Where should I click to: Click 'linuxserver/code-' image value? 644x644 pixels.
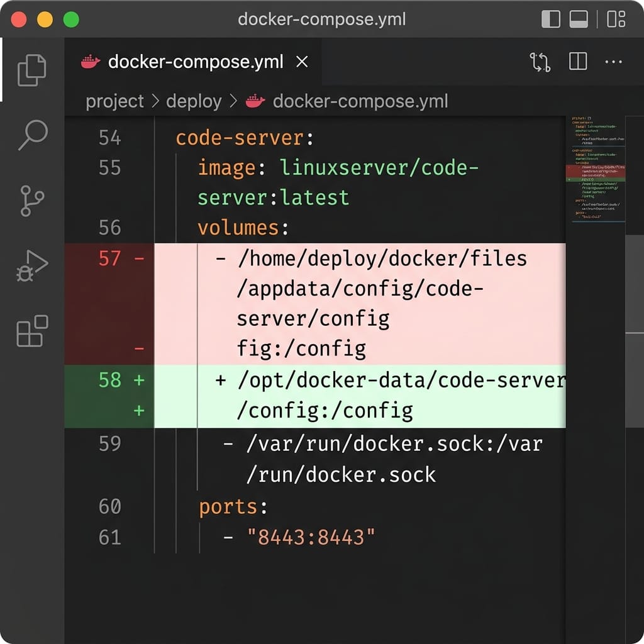379,168
